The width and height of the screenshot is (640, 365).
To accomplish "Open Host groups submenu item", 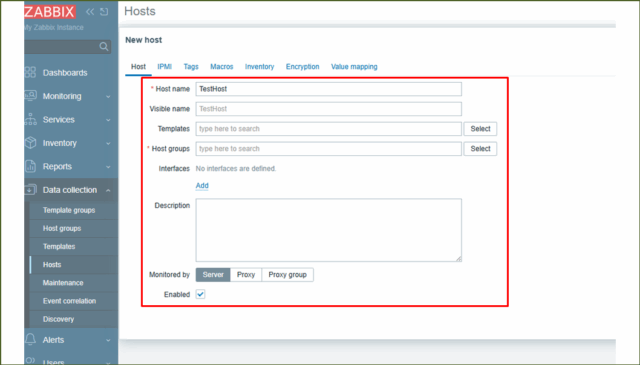I will pyautogui.click(x=62, y=228).
